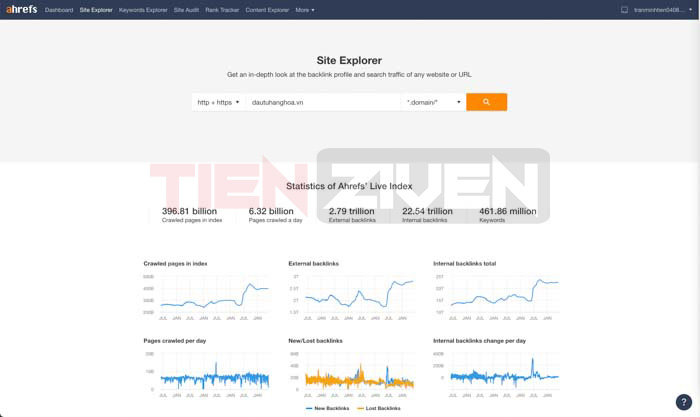700x417 pixels.
Task: Click the Internal backlinks total chart
Action: [x=496, y=296]
